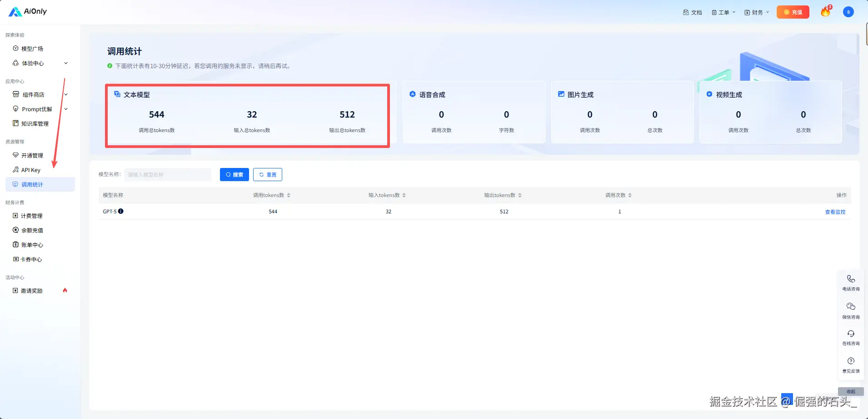The width and height of the screenshot is (868, 419).
Task: Click the 邀请奖励 invite icon
Action: (15, 291)
